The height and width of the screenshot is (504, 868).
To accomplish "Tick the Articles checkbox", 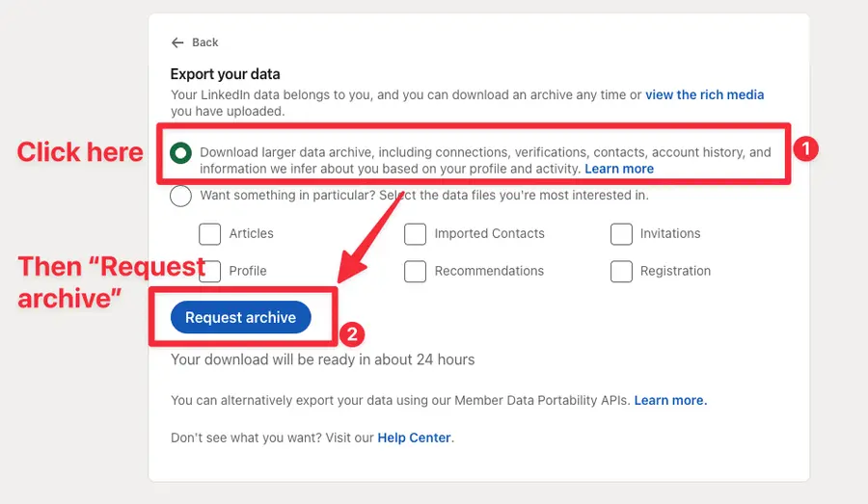I will 210,234.
